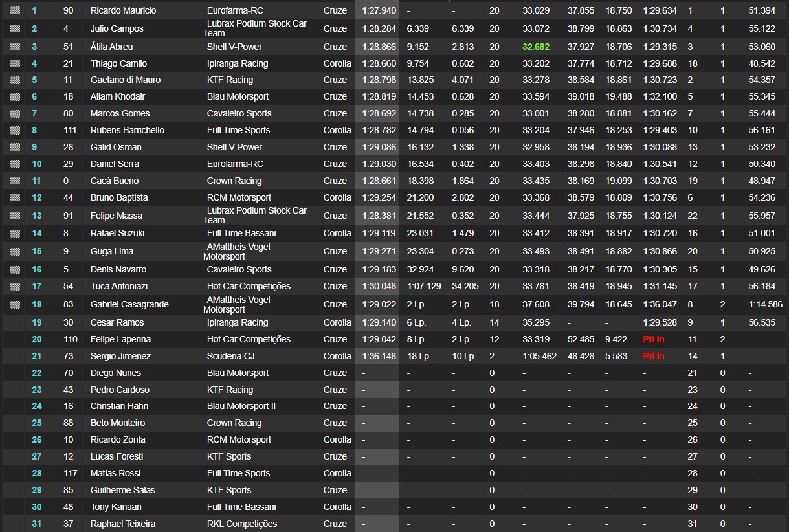Screen dimensions: 789x532
Task: Select the checkered flag beside Gabriel Casagrande
Action: (16, 304)
